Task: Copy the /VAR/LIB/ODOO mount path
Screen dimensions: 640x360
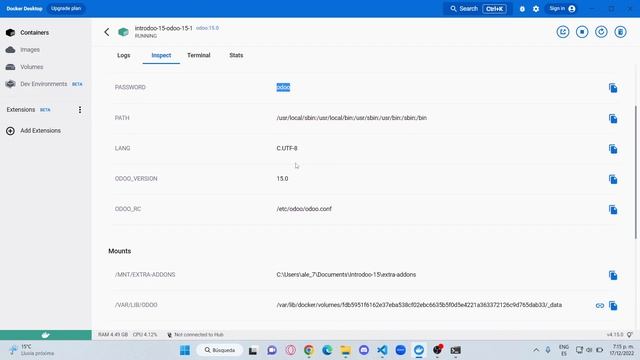Action: (x=613, y=305)
